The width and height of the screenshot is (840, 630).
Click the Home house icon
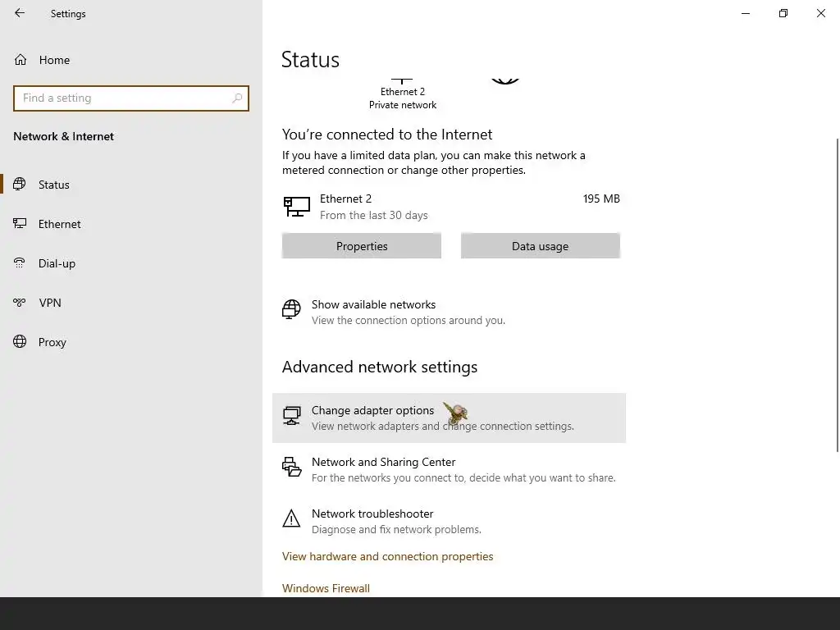coord(21,59)
